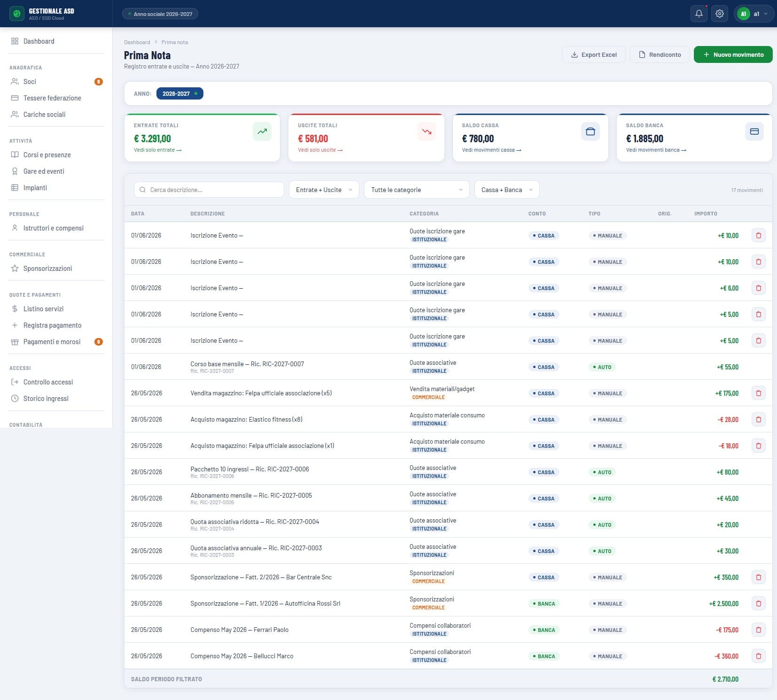Open the notifications bell
This screenshot has height=700, width=777.
[x=699, y=14]
